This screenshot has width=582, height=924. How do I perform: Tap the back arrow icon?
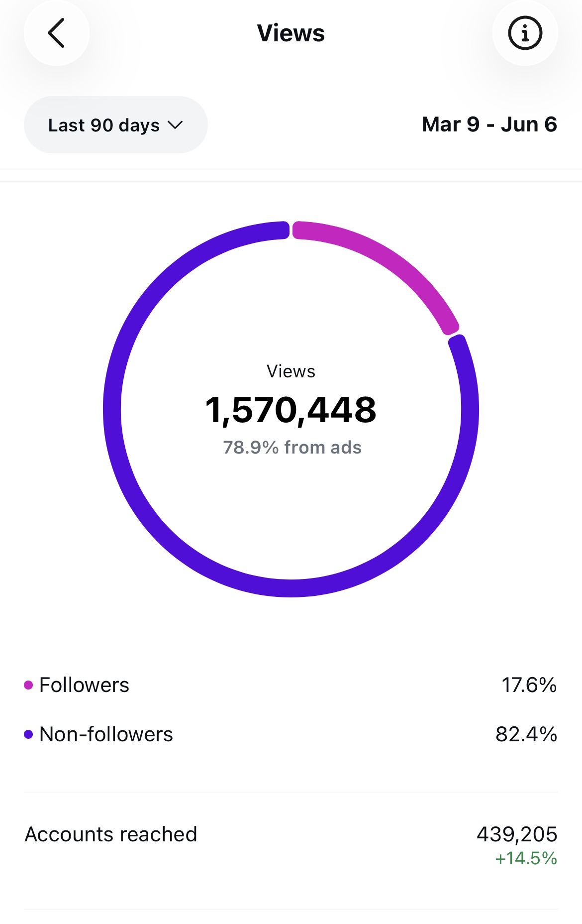(56, 33)
